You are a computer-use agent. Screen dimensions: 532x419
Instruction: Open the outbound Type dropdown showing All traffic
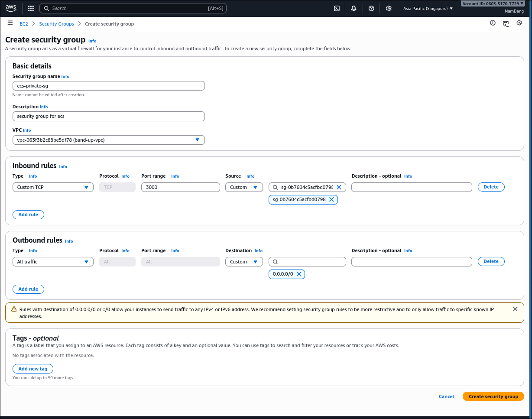pos(52,261)
